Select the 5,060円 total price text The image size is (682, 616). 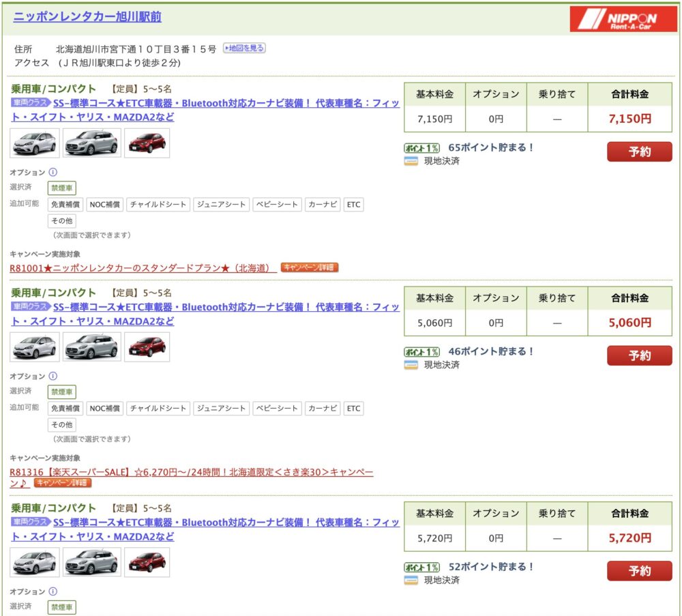pos(629,323)
